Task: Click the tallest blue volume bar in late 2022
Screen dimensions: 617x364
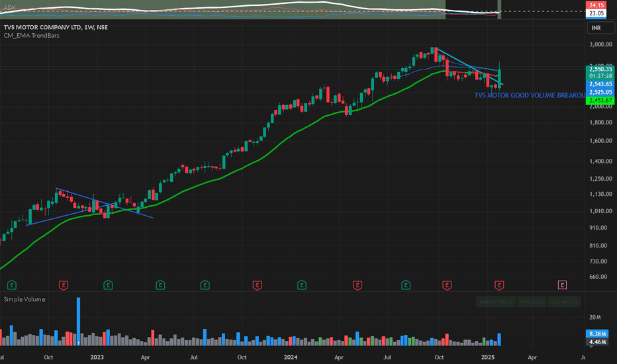Action: (x=78, y=322)
